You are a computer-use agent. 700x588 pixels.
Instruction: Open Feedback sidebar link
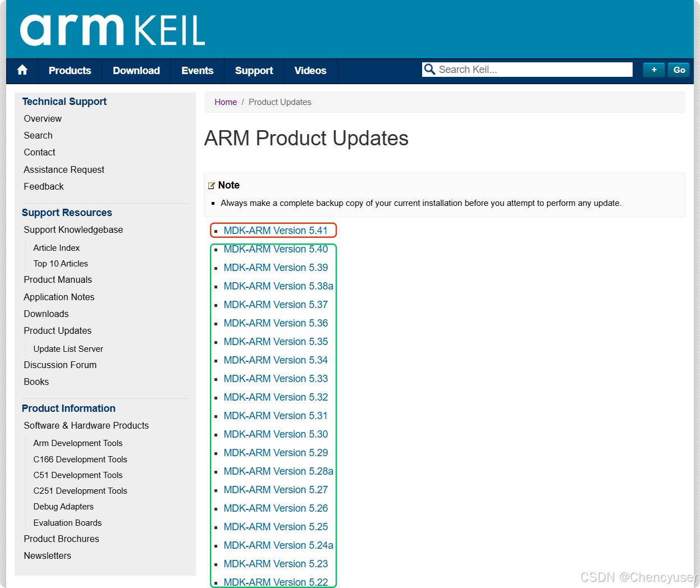[44, 187]
